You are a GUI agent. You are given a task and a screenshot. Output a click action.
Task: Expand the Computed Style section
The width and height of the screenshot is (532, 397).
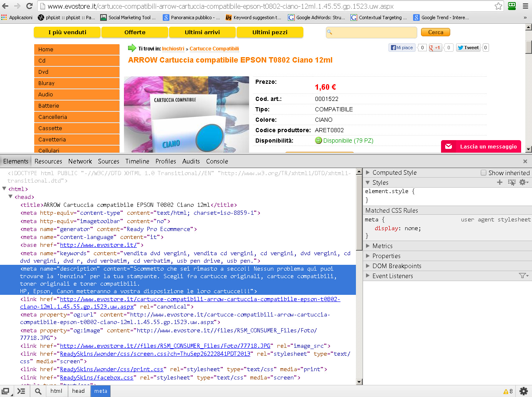pyautogui.click(x=368, y=173)
